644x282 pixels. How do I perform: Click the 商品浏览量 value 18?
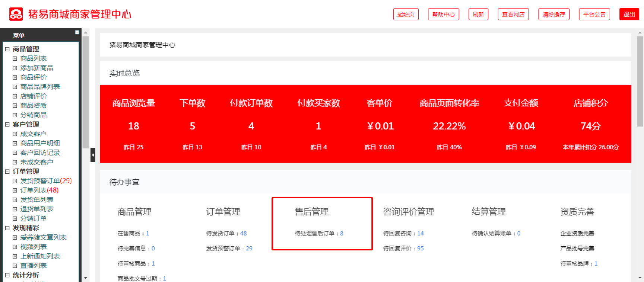pyautogui.click(x=134, y=126)
